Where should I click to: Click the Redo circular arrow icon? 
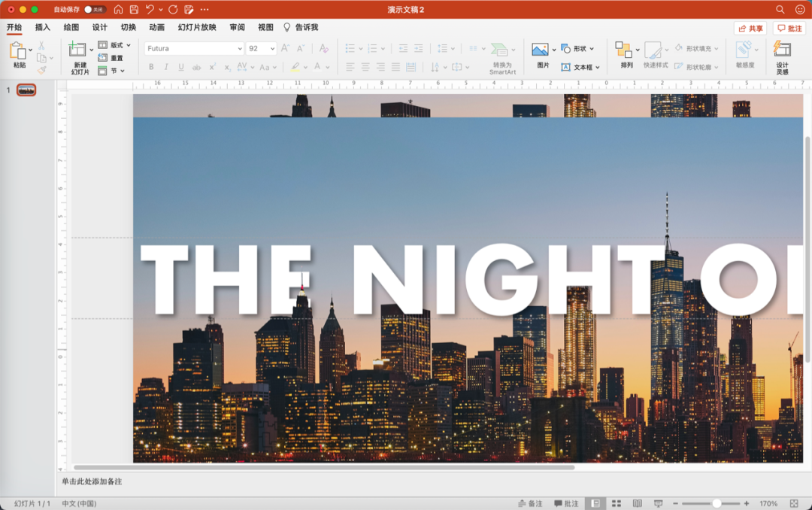click(173, 9)
